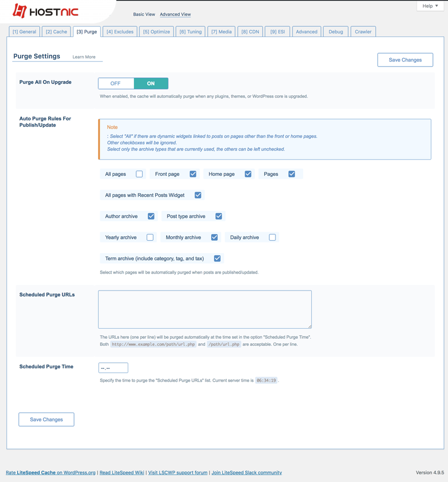Open the [2] Cache tab
The image size is (448, 482).
[57, 32]
